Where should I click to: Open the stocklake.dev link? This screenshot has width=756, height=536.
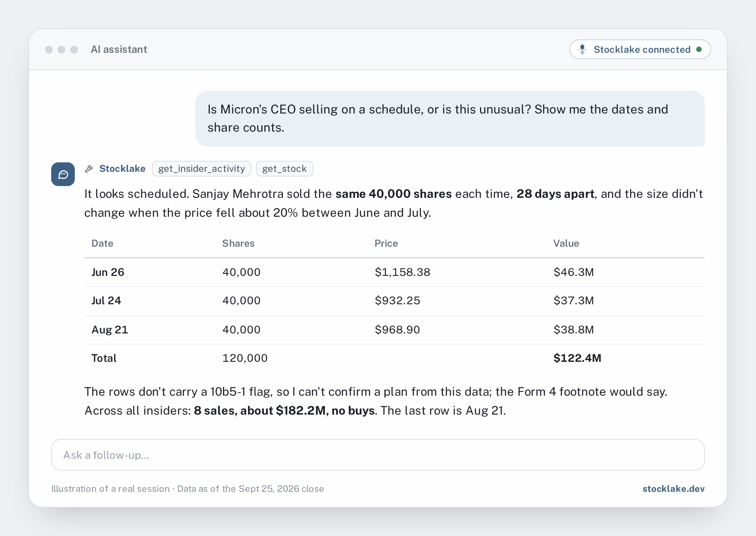[x=673, y=489]
